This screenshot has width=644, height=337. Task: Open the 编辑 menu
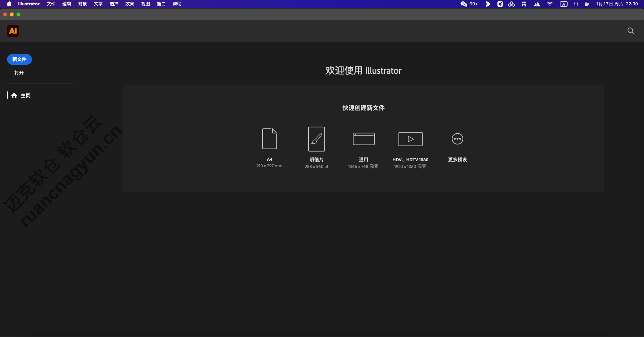(x=66, y=4)
